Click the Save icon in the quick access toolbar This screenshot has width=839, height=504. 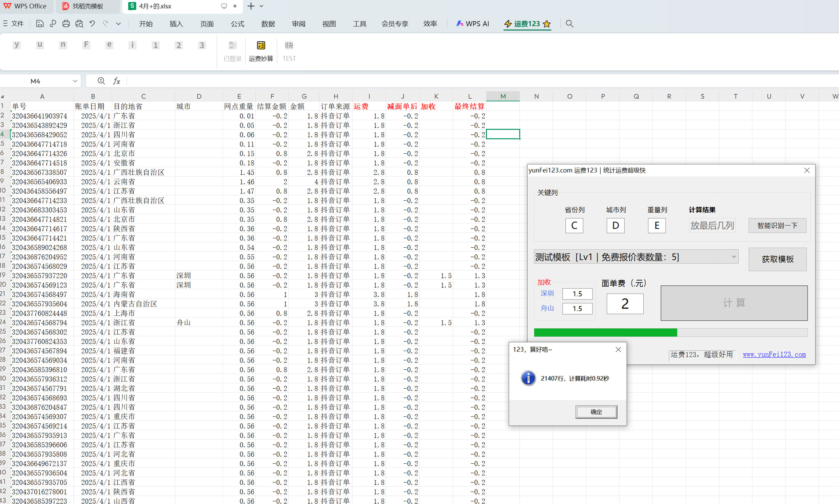pyautogui.click(x=40, y=24)
